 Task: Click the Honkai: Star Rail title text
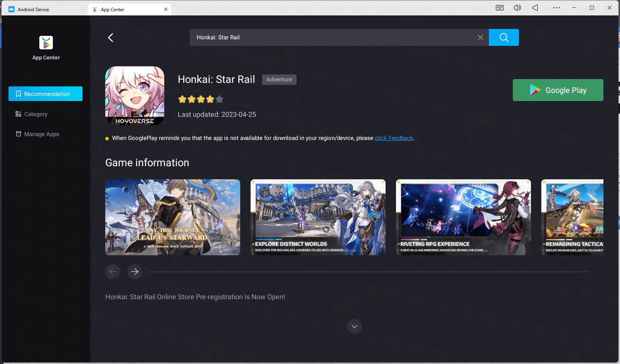pyautogui.click(x=216, y=79)
